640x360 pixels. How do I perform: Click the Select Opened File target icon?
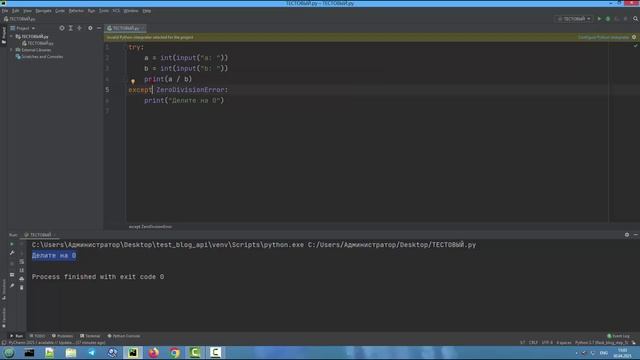pos(62,28)
